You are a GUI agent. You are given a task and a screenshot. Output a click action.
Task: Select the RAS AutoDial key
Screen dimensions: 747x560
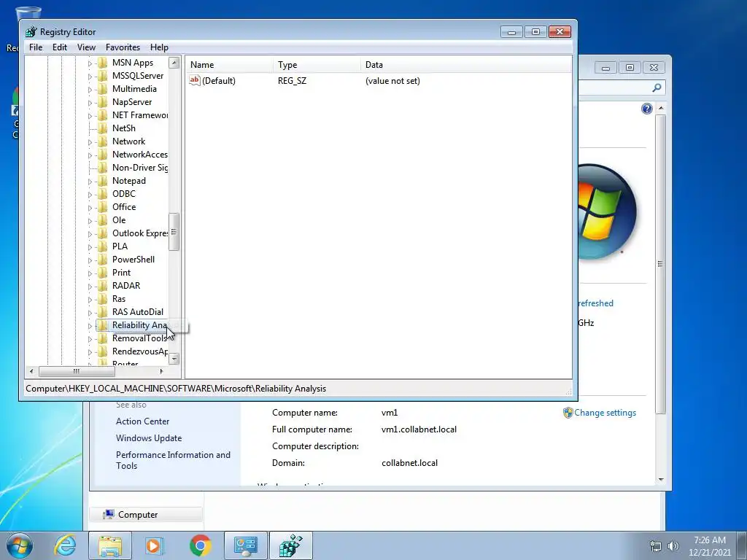[138, 312]
